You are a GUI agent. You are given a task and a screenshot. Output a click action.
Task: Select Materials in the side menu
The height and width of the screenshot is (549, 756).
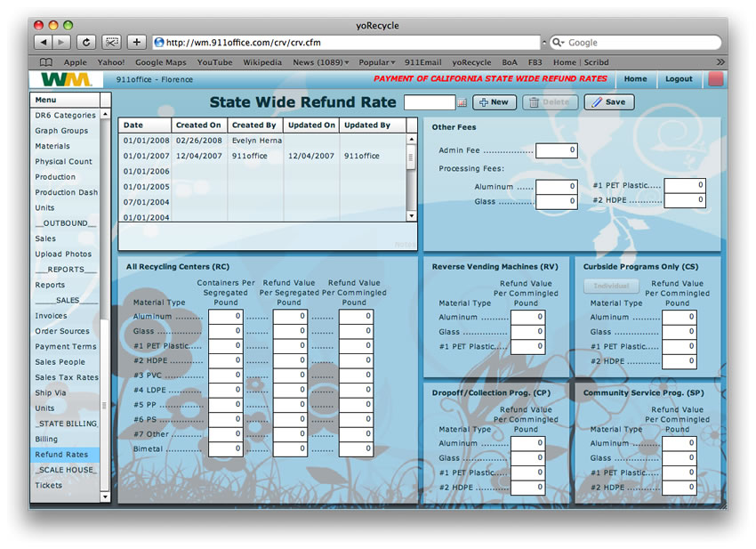coord(65,146)
